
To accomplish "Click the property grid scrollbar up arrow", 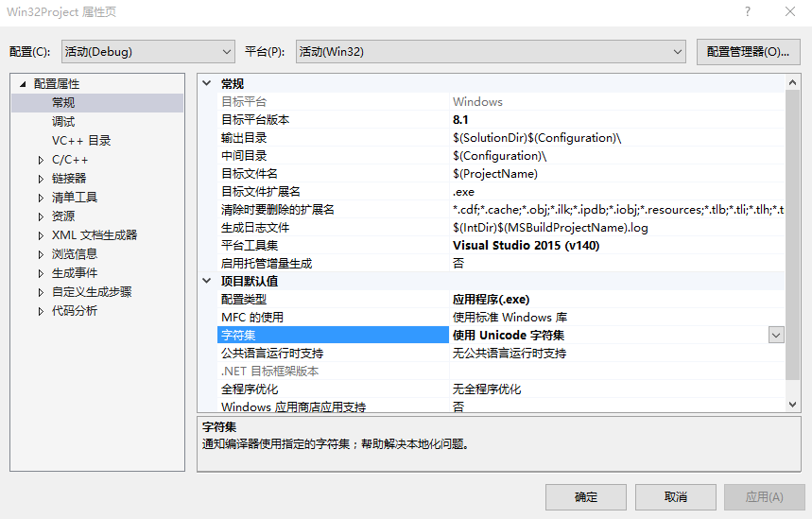I will coord(792,82).
